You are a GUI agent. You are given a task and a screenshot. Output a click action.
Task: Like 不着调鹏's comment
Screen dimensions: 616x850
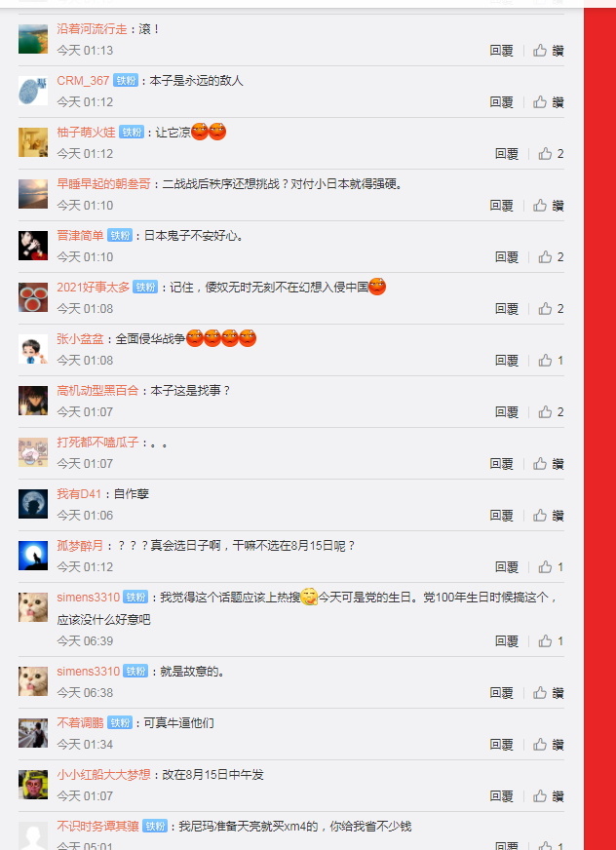[548, 745]
